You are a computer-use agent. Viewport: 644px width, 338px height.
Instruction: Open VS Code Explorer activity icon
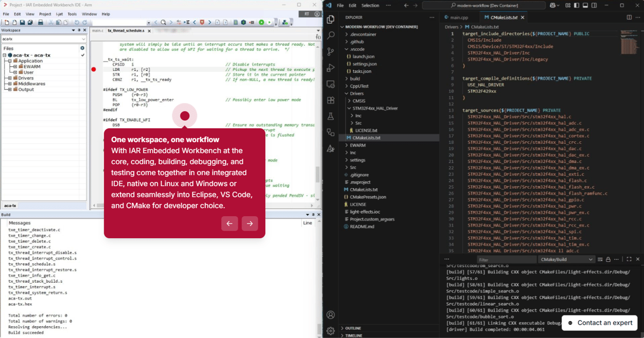tap(331, 19)
